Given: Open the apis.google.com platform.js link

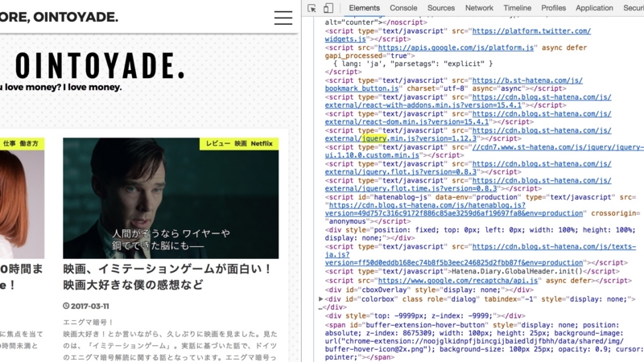Looking at the screenshot, I should (456, 47).
